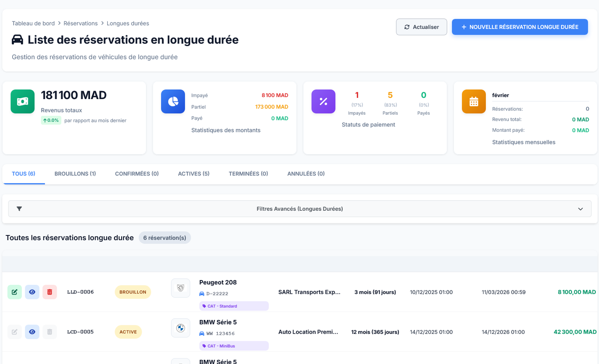View reservation LCD-0005 using the eye icon
The width and height of the screenshot is (599, 364).
32,332
